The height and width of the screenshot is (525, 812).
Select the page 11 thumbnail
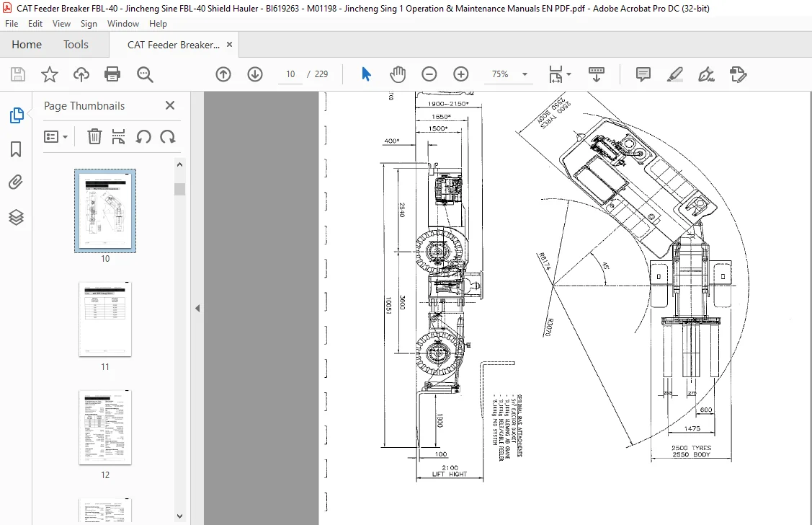(105, 319)
